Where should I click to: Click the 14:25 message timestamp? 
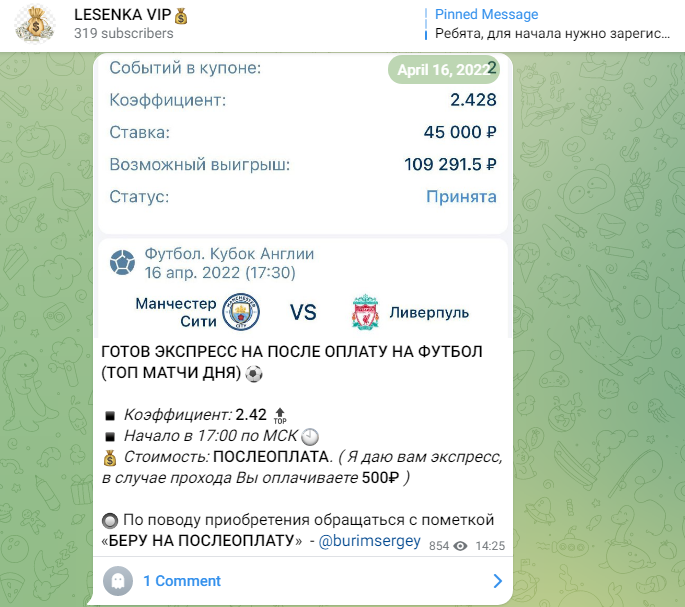[490, 546]
